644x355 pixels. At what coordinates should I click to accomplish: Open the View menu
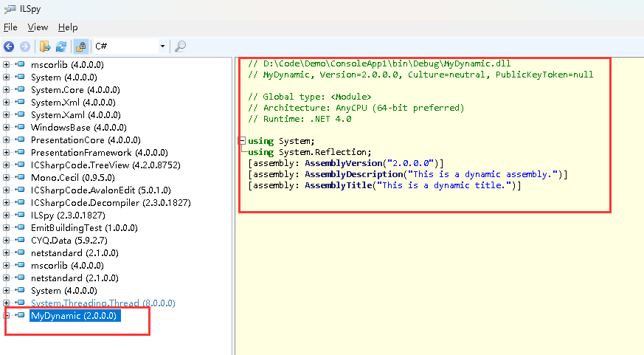tap(38, 27)
